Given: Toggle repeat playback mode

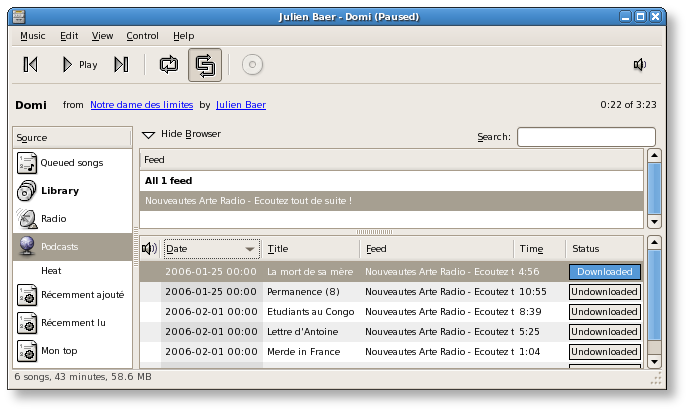Looking at the screenshot, I should click(x=168, y=65).
